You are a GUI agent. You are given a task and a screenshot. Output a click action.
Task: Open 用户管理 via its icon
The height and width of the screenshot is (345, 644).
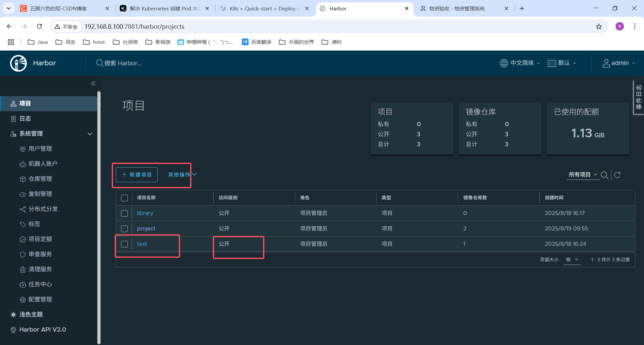click(x=23, y=148)
